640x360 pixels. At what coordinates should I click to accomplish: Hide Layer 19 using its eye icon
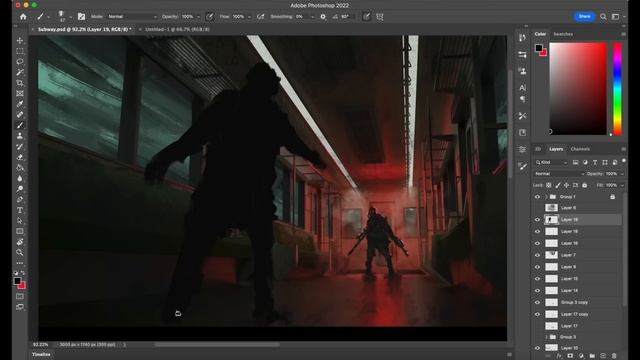coord(537,220)
